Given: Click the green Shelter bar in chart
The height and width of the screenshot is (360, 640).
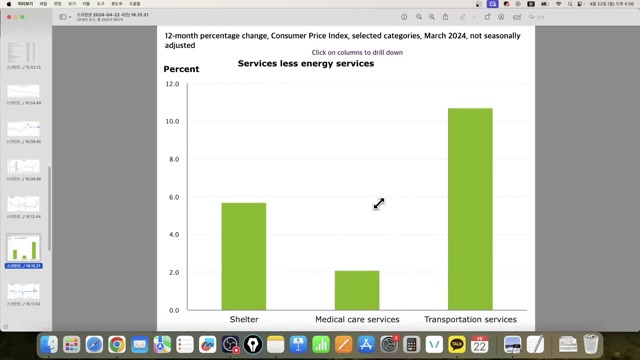Looking at the screenshot, I should point(244,256).
